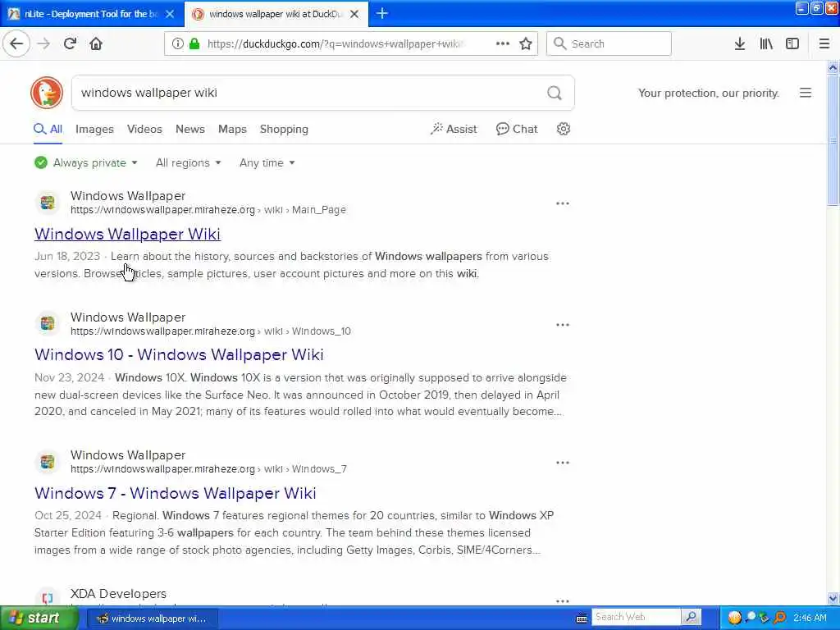The image size is (840, 630).
Task: Click the address bar URL
Action: 336,43
